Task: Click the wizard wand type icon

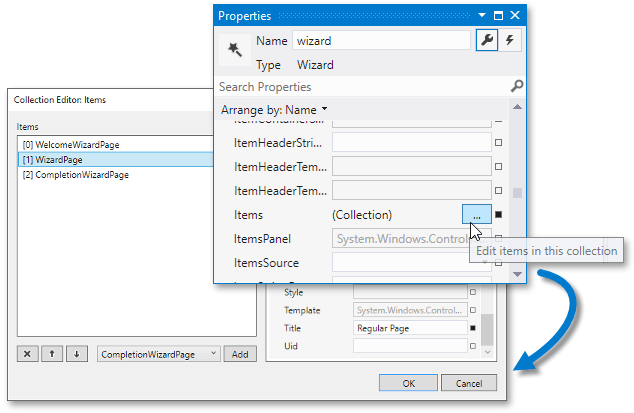Action: coord(235,50)
